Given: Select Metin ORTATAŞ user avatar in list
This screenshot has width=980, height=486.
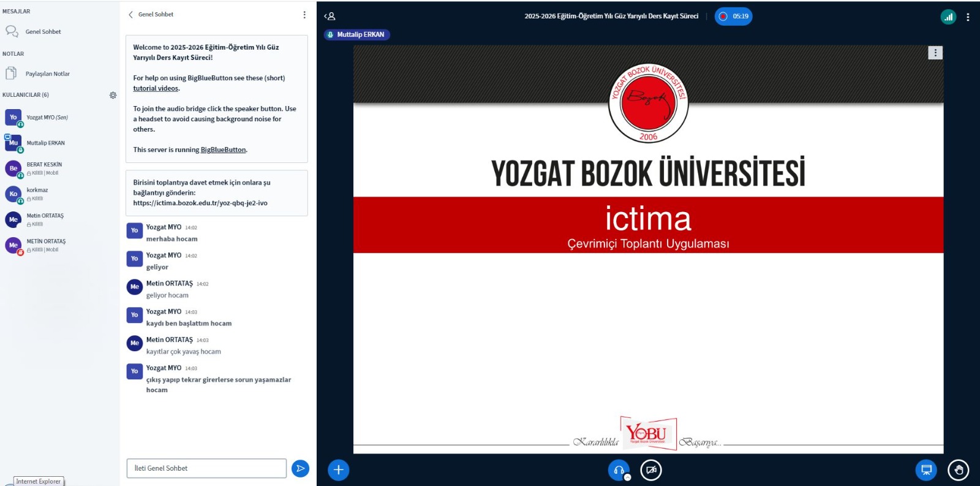Looking at the screenshot, I should point(13,219).
